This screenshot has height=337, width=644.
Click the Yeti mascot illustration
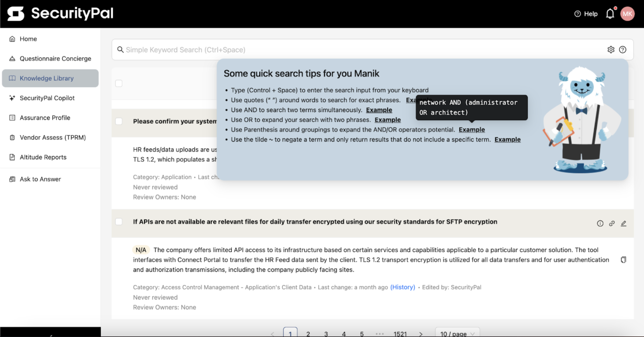tap(582, 120)
